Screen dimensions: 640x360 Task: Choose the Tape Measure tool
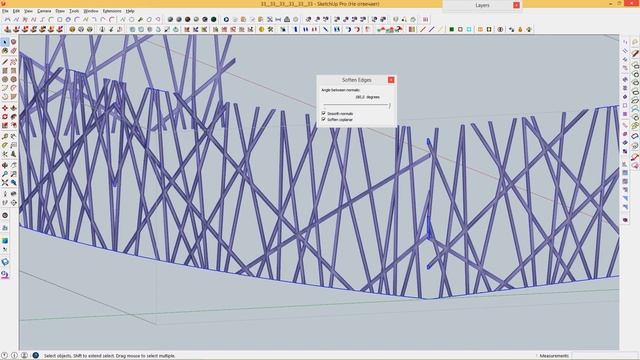point(5,137)
